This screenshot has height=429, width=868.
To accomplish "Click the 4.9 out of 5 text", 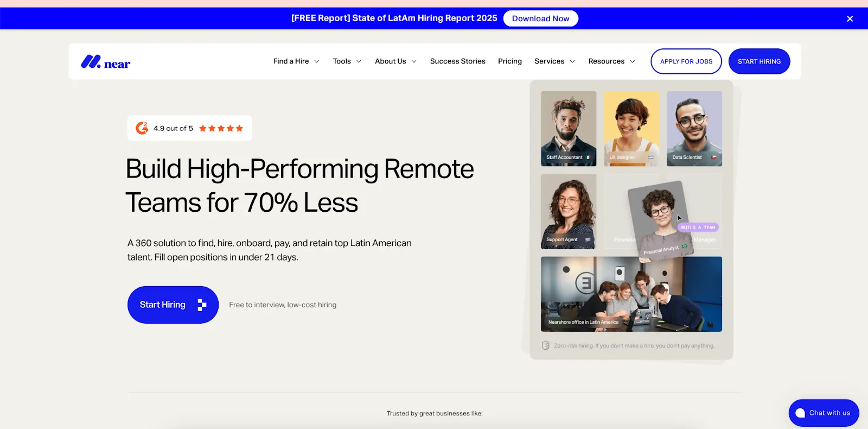I will click(x=173, y=128).
